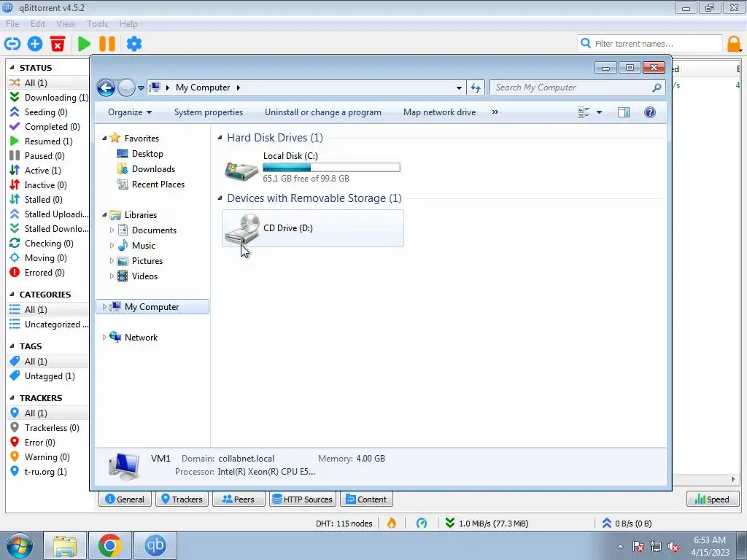
Task: Open the Windows Start button
Action: coord(20,545)
